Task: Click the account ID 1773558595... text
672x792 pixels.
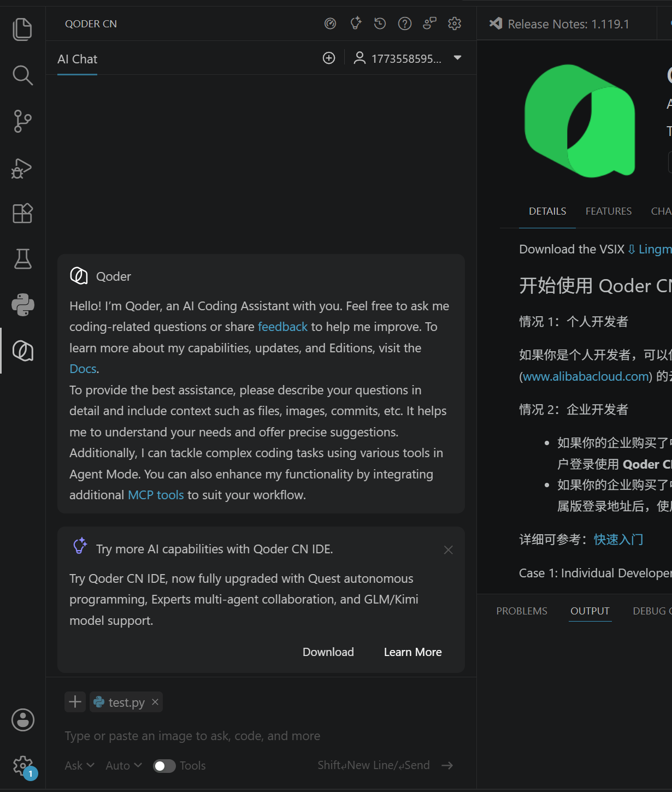Action: [406, 58]
